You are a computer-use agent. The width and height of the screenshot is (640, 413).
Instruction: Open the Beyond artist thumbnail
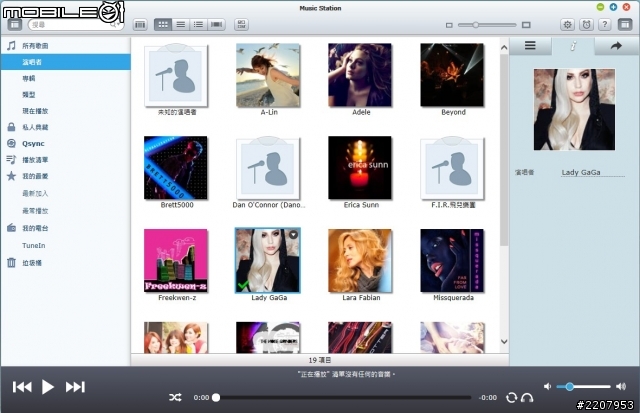point(452,75)
